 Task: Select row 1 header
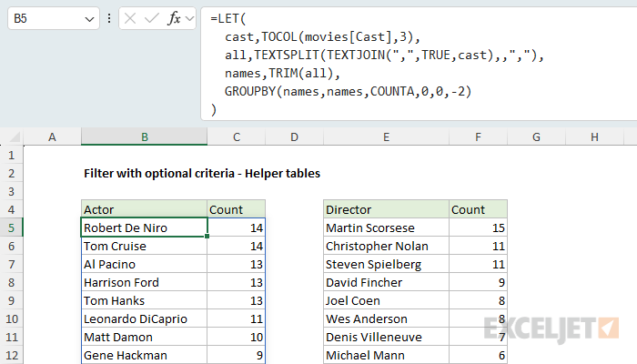click(11, 155)
